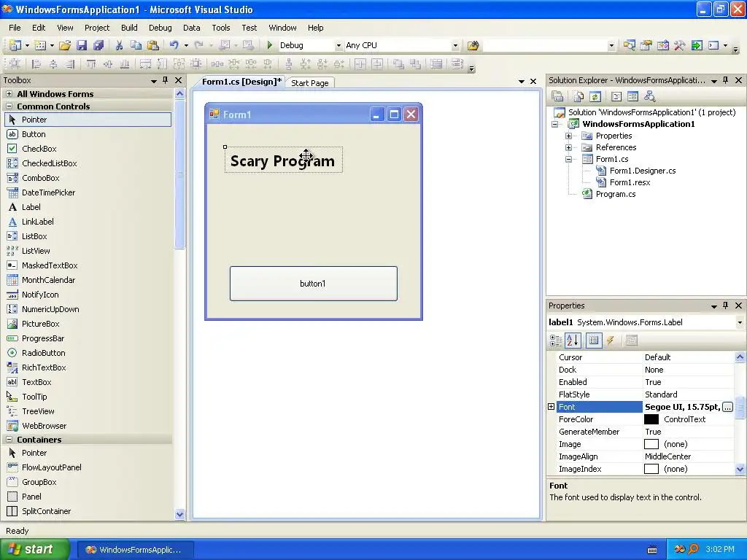Viewport: 747px width, 560px height.
Task: Toggle the Properties list view button
Action: point(594,340)
